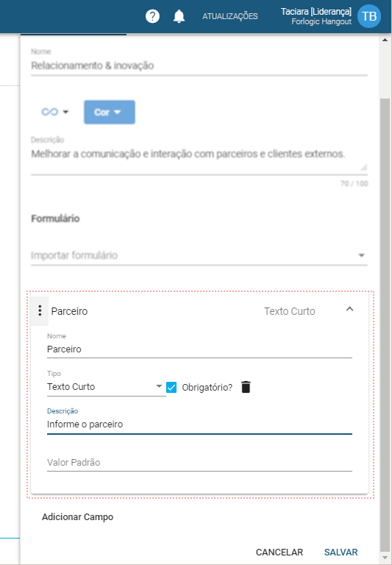The width and height of the screenshot is (392, 565).
Task: Open the Taciara [Liderança] user menu
Action: coord(316,16)
